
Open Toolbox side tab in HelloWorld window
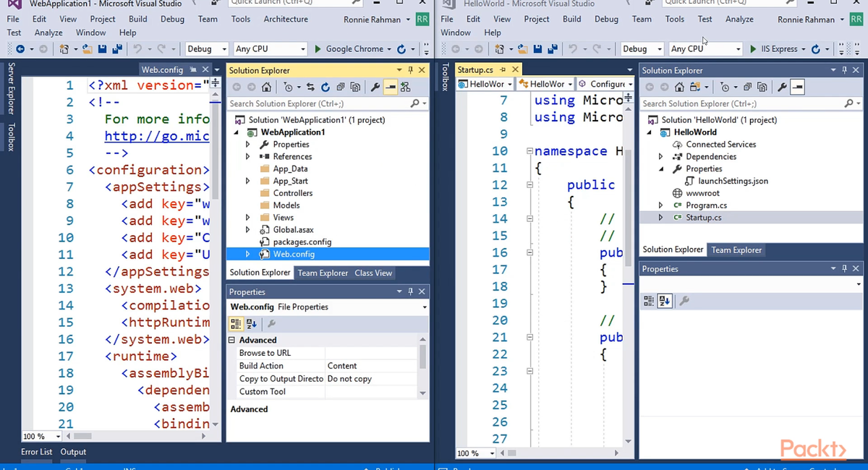(x=446, y=77)
